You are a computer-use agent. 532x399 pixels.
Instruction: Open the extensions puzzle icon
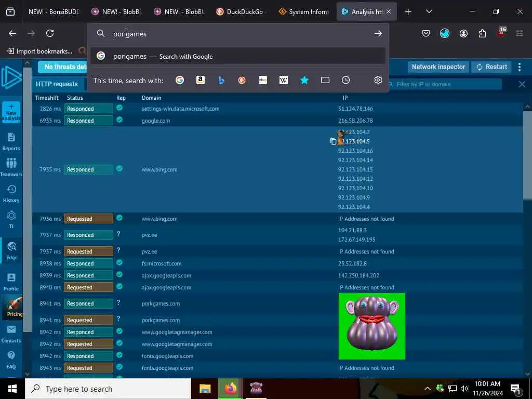coord(482,33)
